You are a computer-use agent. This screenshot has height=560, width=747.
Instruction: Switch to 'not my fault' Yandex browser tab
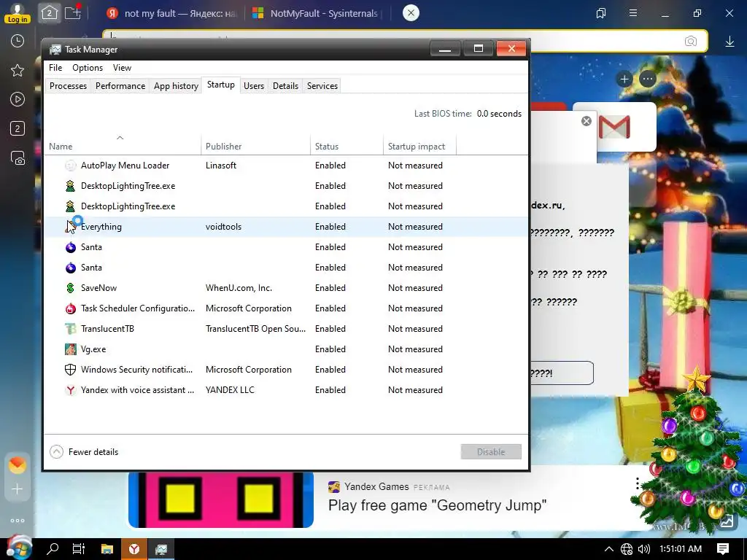click(x=172, y=13)
